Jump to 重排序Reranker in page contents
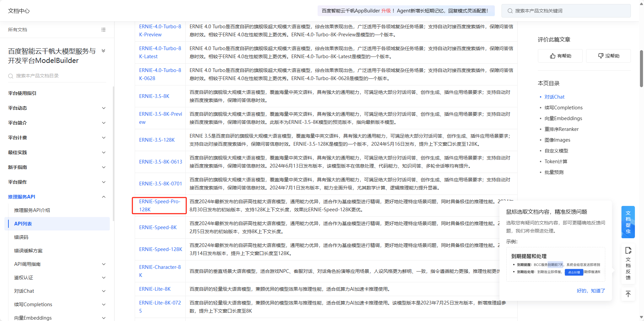644x321 pixels. click(x=561, y=129)
